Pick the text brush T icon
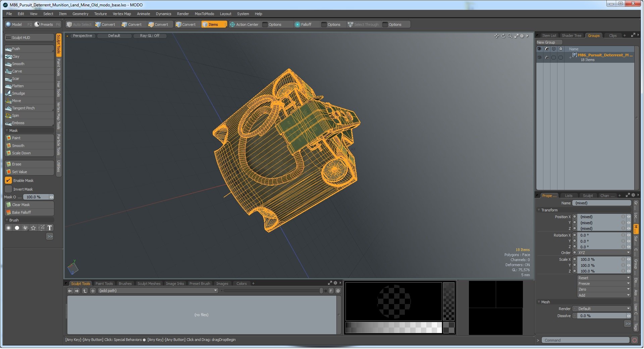644x349 pixels. click(50, 228)
